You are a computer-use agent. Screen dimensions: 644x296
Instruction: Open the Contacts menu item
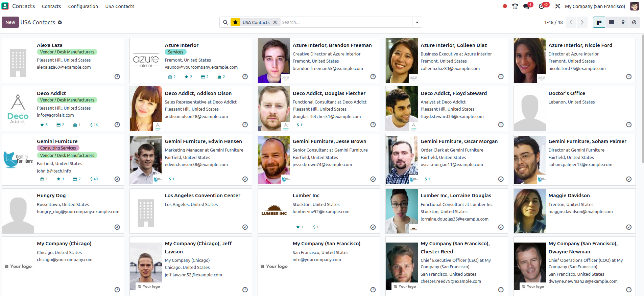[51, 6]
